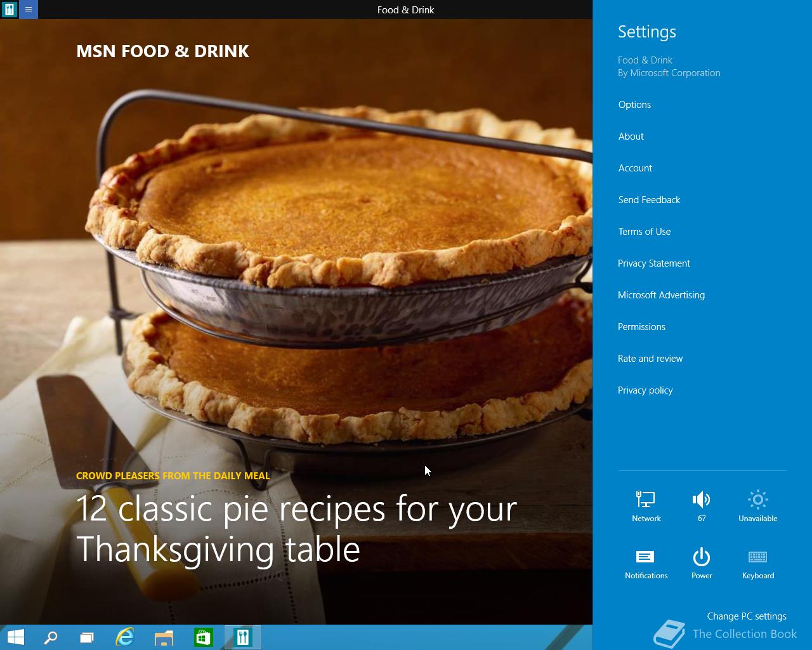The width and height of the screenshot is (812, 650).
Task: Open the Store app from the taskbar
Action: pyautogui.click(x=203, y=637)
